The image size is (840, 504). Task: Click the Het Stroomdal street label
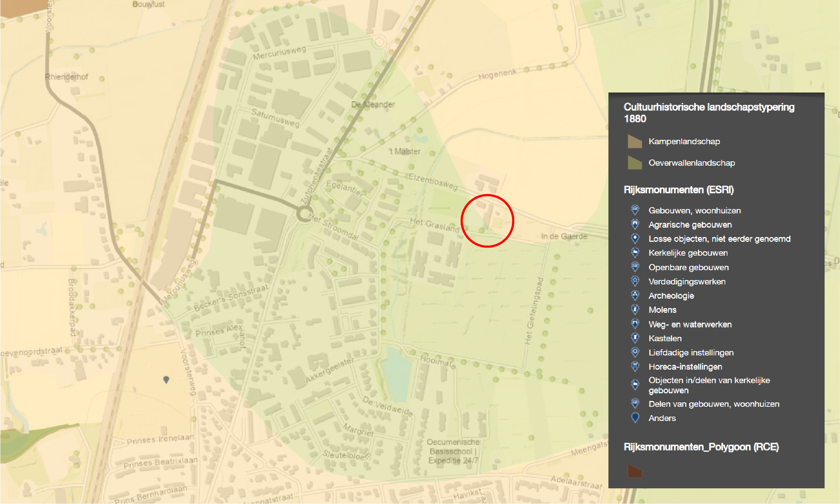coord(334,227)
